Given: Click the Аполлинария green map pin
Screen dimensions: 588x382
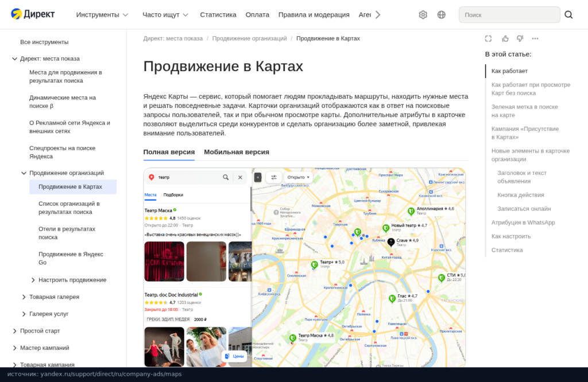Looking at the screenshot, I should tap(411, 211).
